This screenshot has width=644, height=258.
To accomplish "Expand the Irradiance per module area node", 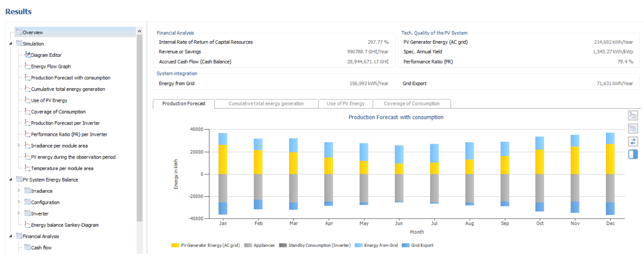I will 19,145.
